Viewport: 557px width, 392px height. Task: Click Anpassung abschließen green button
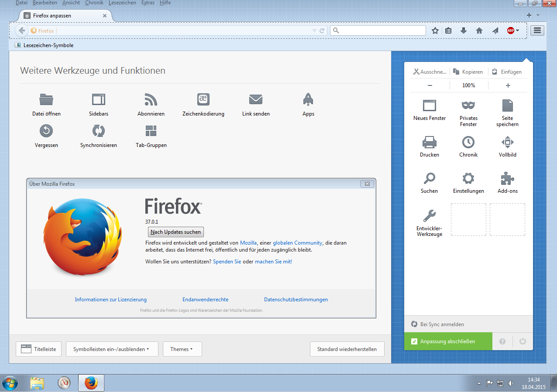[448, 341]
